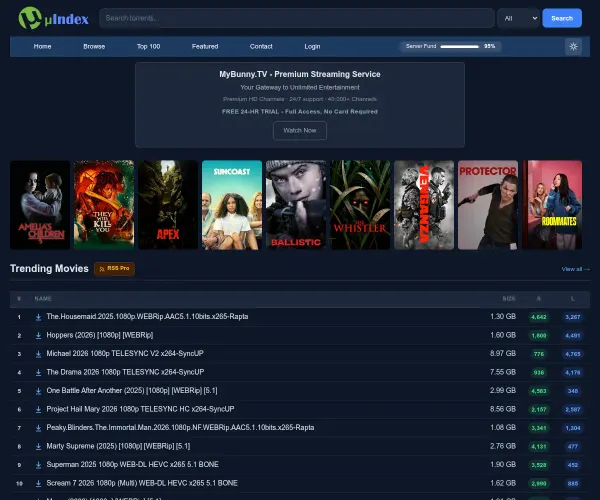Screen dimensions: 600x500
Task: Click the 7.55 GB size cell
Action: [503, 372]
